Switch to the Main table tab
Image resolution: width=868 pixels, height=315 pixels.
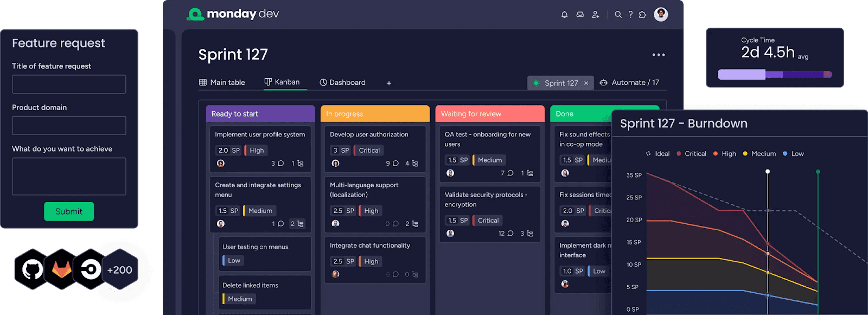pos(222,83)
